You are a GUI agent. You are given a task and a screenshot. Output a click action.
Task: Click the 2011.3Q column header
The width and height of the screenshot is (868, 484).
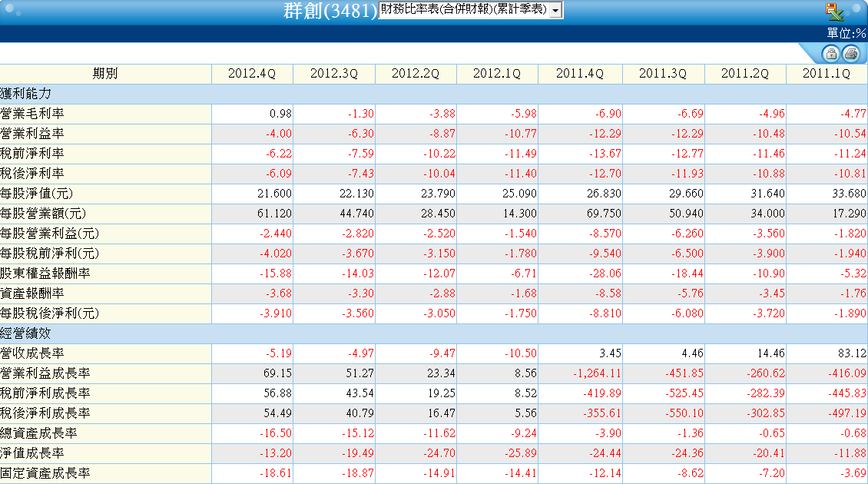click(x=663, y=74)
